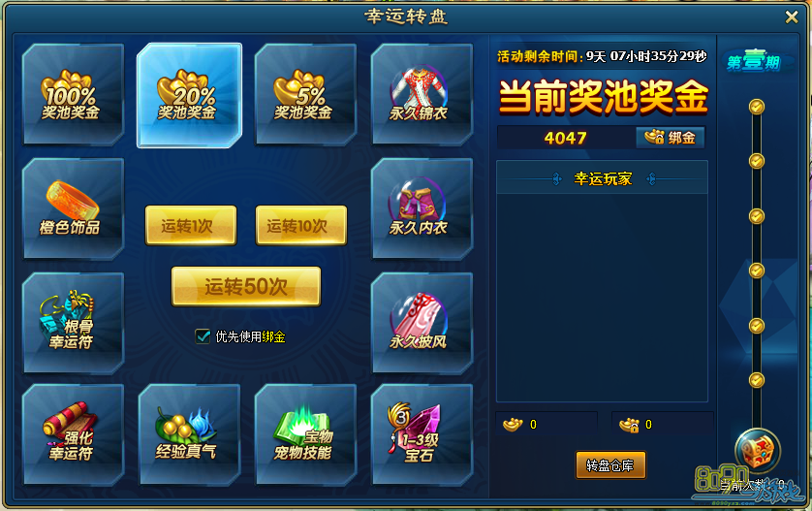This screenshot has height=511, width=812.
Task: Click the 橙色饰品 orange ring icon
Action: pyautogui.click(x=73, y=208)
